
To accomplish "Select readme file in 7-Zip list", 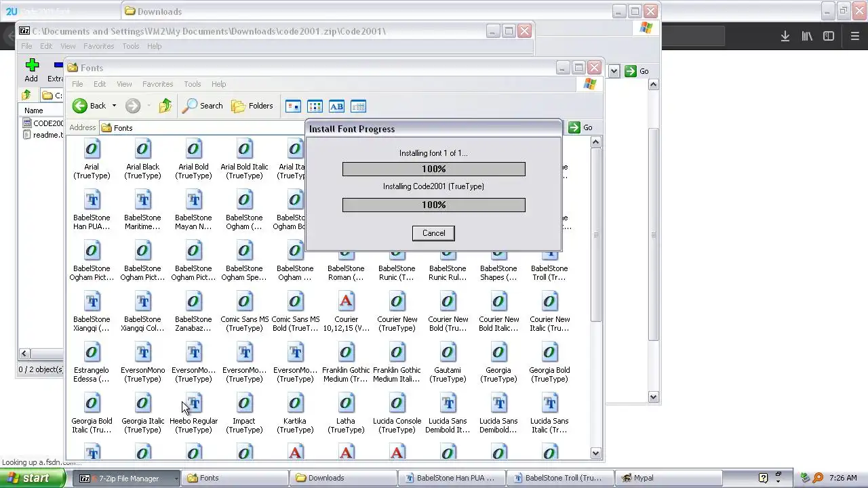I will [42, 135].
